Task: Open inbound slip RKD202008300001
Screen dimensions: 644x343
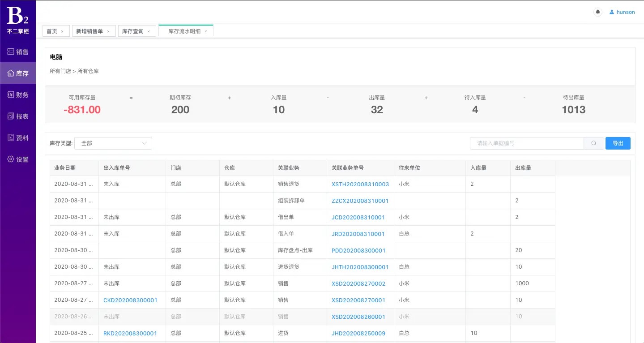Action: click(x=130, y=333)
